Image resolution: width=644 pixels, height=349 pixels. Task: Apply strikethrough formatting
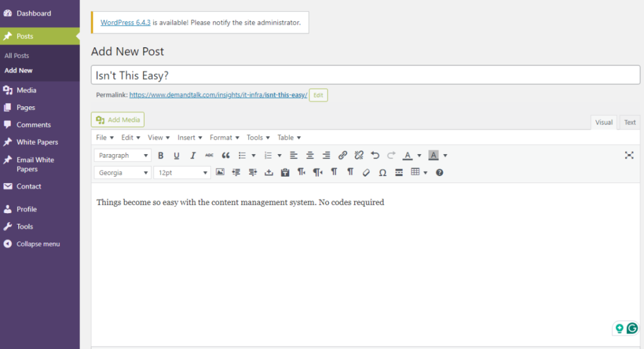pyautogui.click(x=209, y=155)
